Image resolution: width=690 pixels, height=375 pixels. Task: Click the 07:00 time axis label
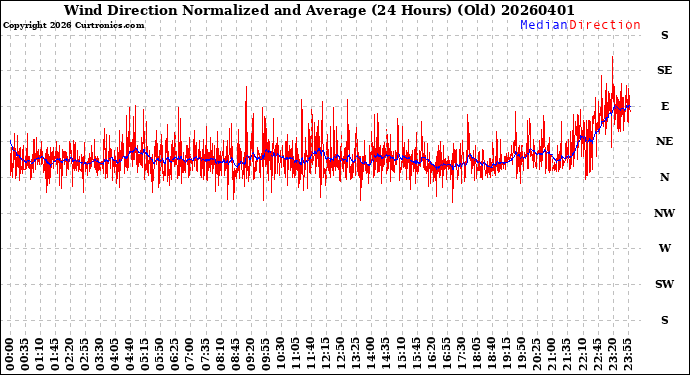pyautogui.click(x=190, y=354)
